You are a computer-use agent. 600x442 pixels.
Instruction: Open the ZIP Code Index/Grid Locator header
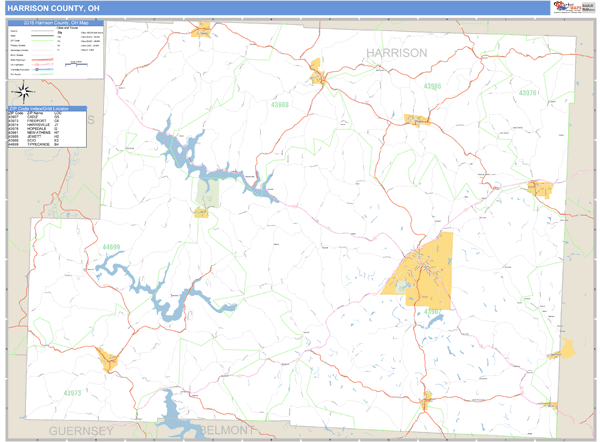tap(47, 108)
